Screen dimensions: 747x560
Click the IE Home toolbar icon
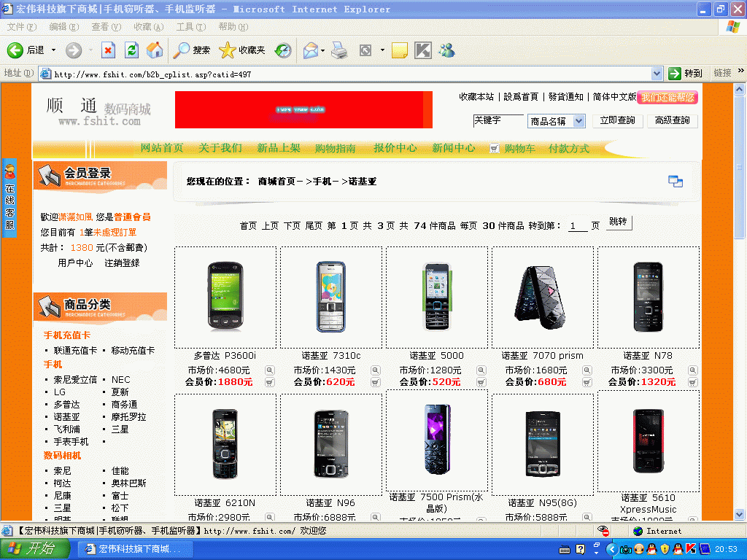[x=155, y=50]
